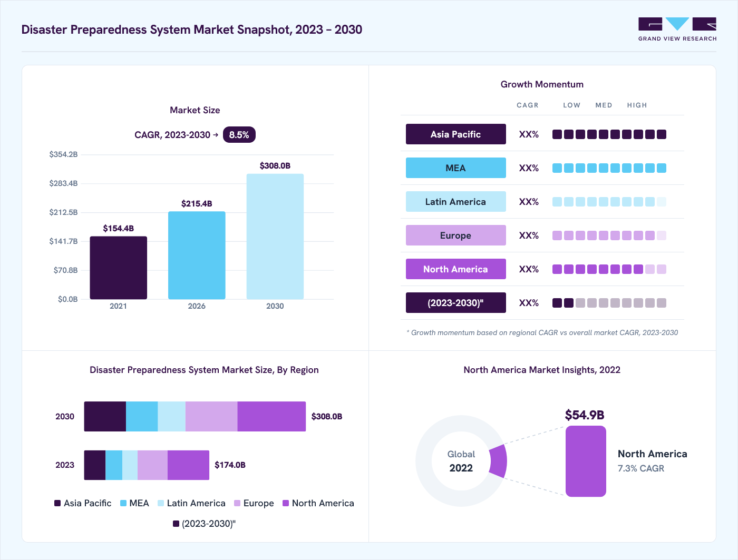Click the Latin America region label
738x560 pixels.
click(456, 202)
